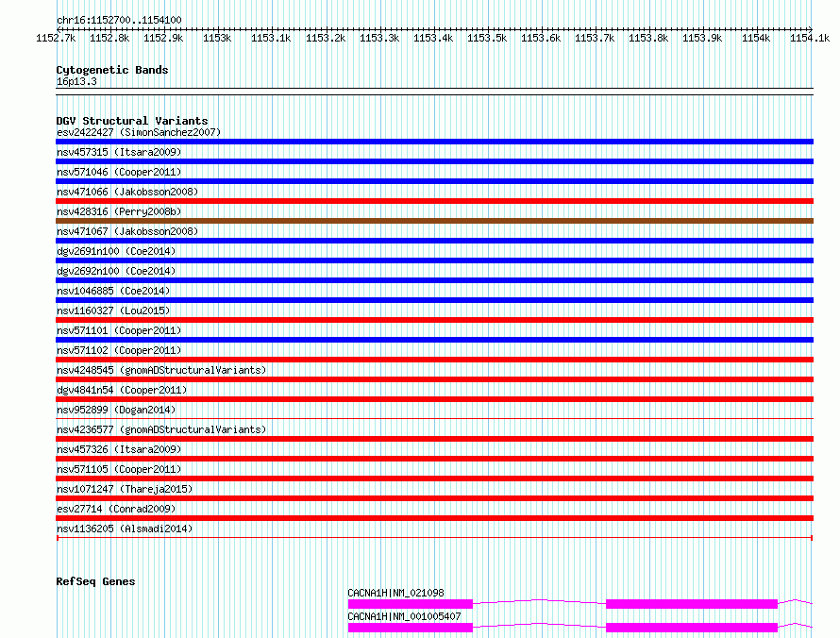
Task: Select nsv1160327 (Lou2015) variant label
Action: [113, 311]
